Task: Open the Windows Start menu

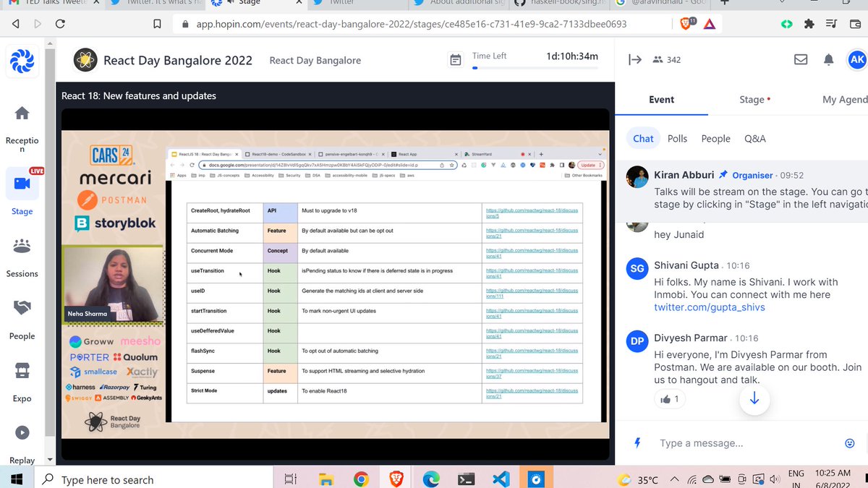Action: tap(17, 479)
